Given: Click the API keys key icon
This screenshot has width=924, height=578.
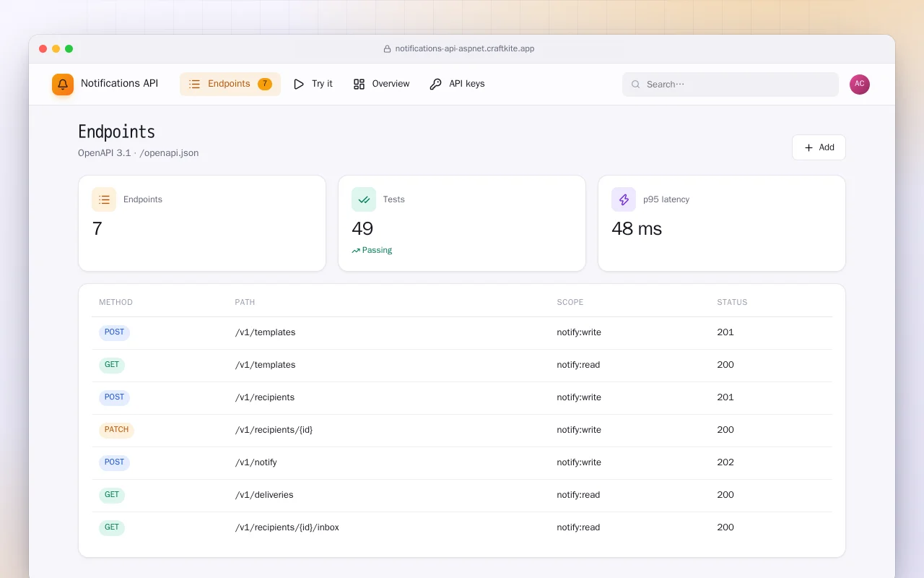Looking at the screenshot, I should [x=435, y=84].
